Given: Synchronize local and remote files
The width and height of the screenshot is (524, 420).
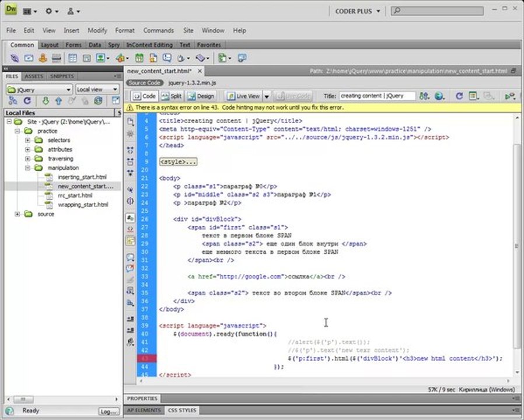Looking at the screenshot, I should click(98, 100).
